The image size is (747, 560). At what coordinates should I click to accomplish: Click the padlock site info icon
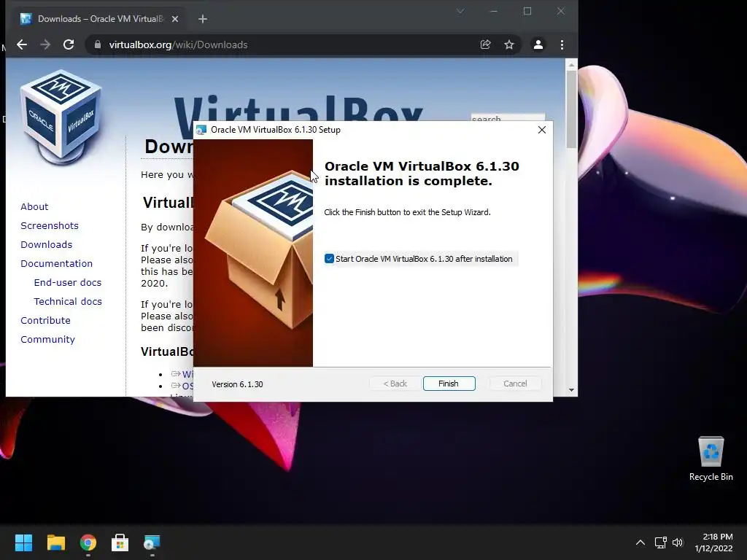[x=98, y=44]
